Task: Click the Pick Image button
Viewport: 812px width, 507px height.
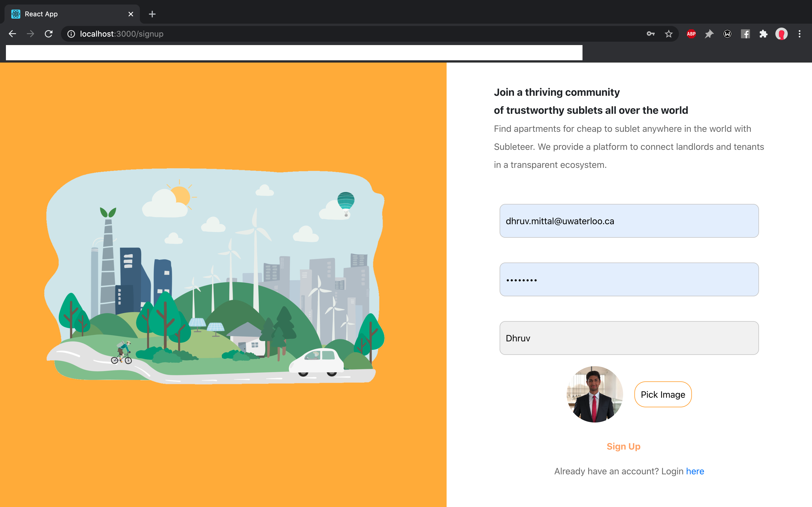Action: (663, 394)
